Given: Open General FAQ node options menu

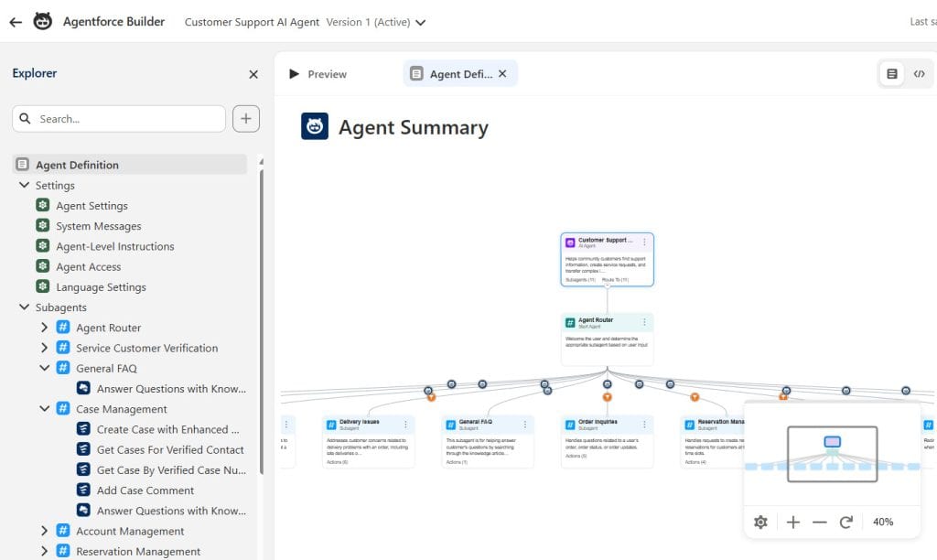Looking at the screenshot, I should [524, 425].
